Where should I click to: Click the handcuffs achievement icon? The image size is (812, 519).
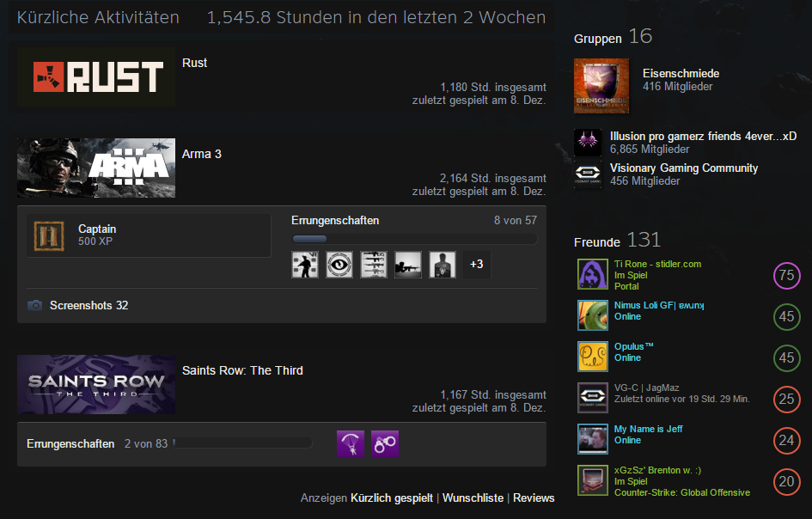(385, 444)
